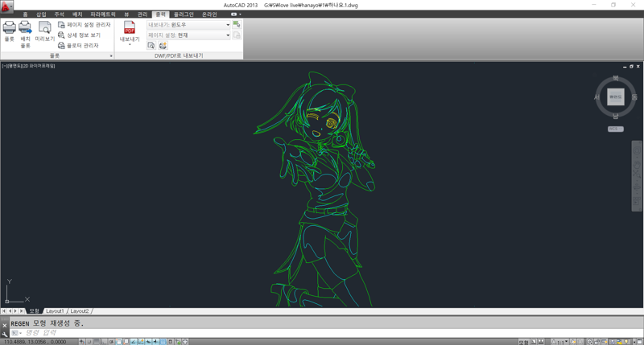
Task: Click the export options icon with star
Action: click(163, 46)
